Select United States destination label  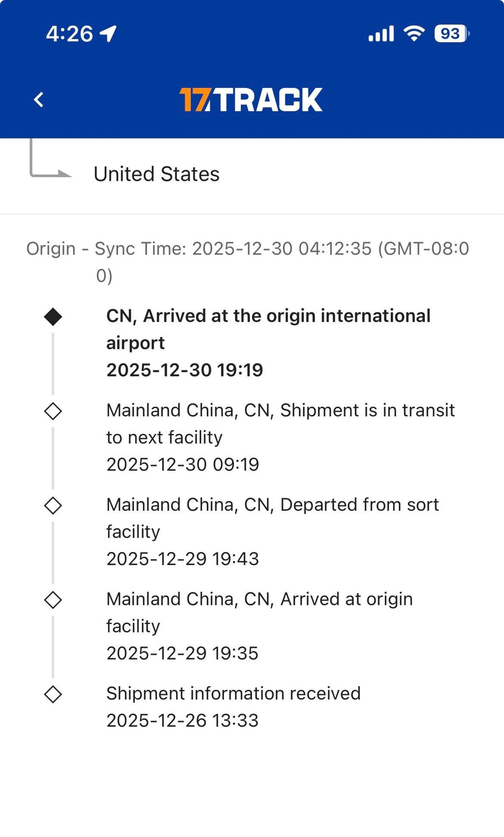coord(156,174)
